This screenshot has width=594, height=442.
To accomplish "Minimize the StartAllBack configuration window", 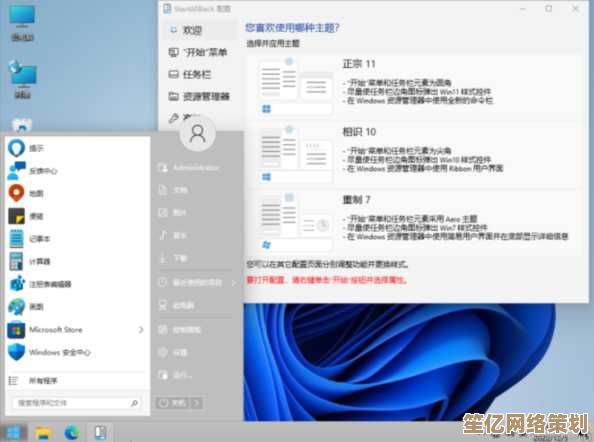I will coord(523,8).
